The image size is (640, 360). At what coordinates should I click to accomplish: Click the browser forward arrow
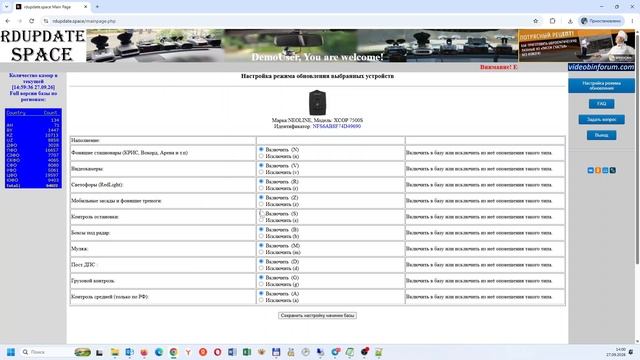point(20,21)
